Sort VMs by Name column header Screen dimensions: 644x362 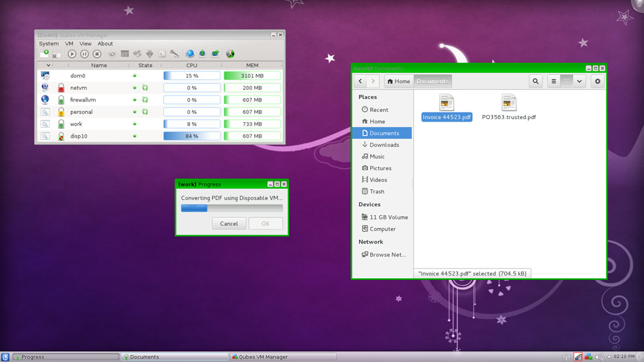[99, 65]
